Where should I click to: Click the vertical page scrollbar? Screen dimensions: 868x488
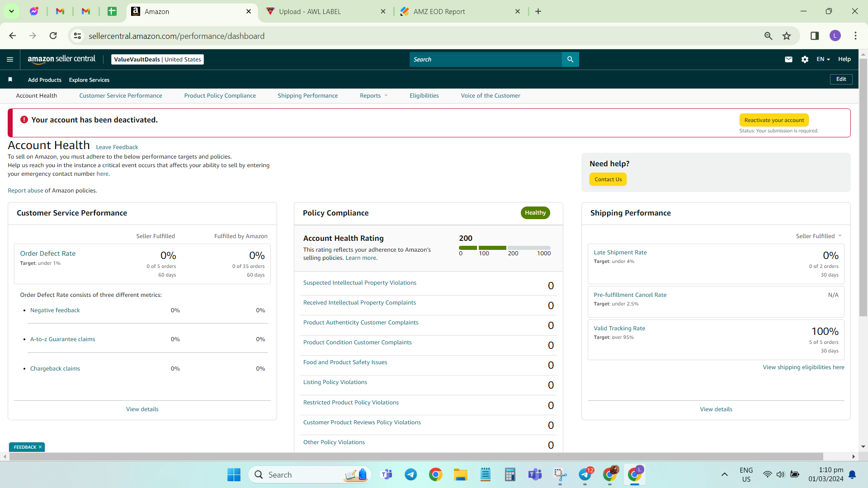[863, 188]
